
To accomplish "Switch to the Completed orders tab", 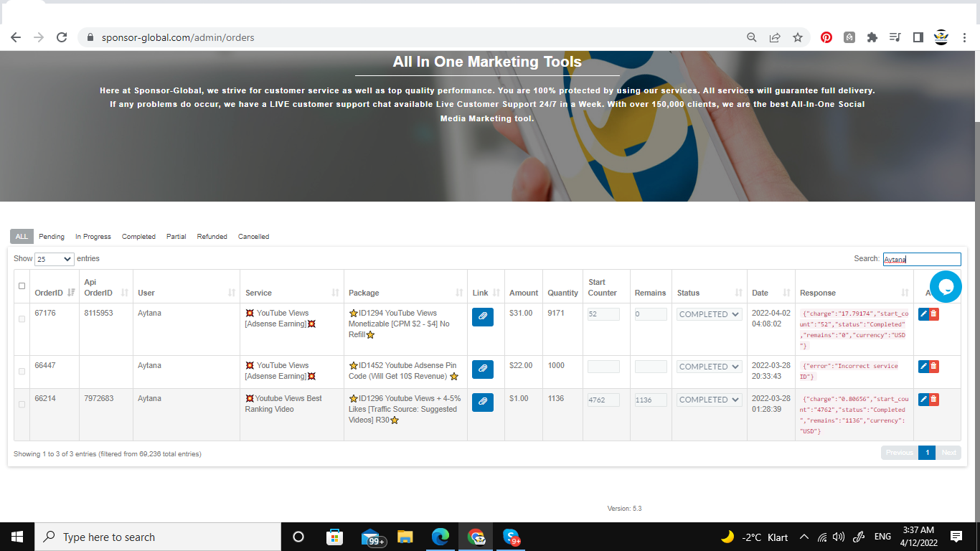I will [x=138, y=237].
